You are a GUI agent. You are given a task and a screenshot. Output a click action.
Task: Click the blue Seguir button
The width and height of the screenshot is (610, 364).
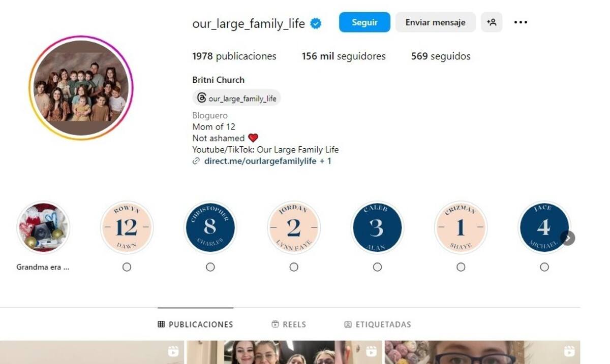point(364,22)
